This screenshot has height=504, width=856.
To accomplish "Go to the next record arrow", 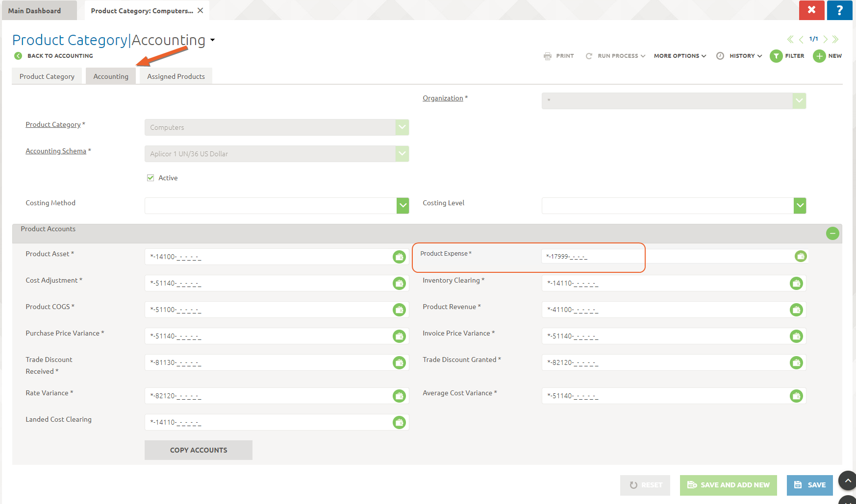I will [x=826, y=39].
